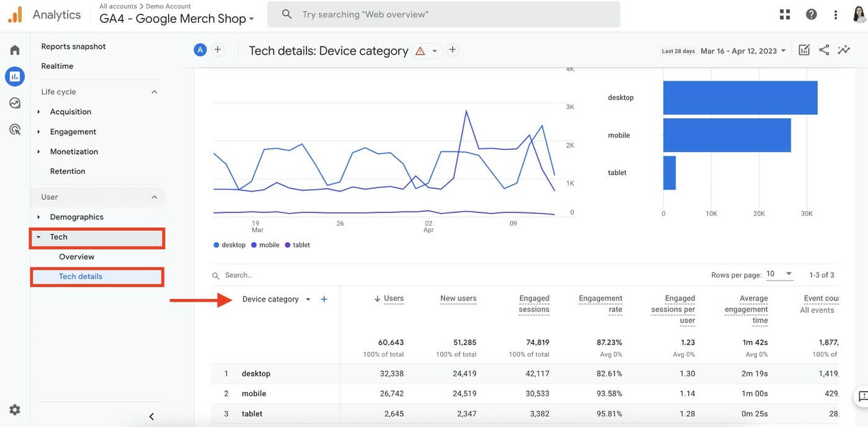Open the Retention report under Life cycle

pos(68,171)
